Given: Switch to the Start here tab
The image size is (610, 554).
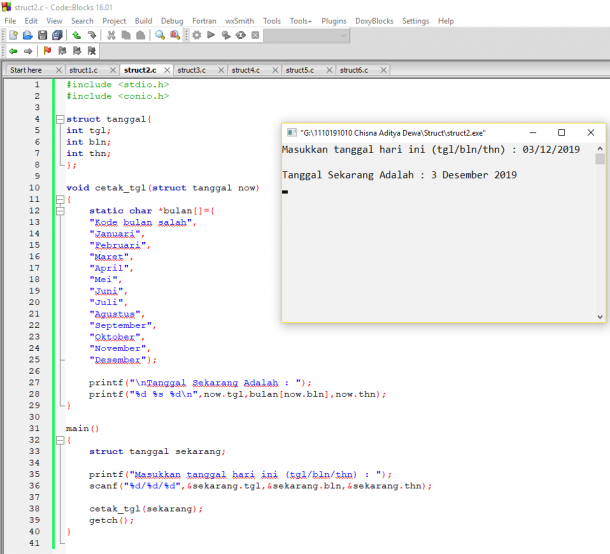Looking at the screenshot, I should pyautogui.click(x=26, y=70).
